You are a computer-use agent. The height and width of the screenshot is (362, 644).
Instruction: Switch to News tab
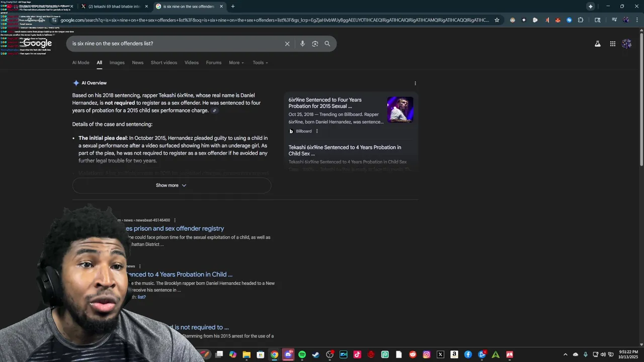(x=137, y=63)
